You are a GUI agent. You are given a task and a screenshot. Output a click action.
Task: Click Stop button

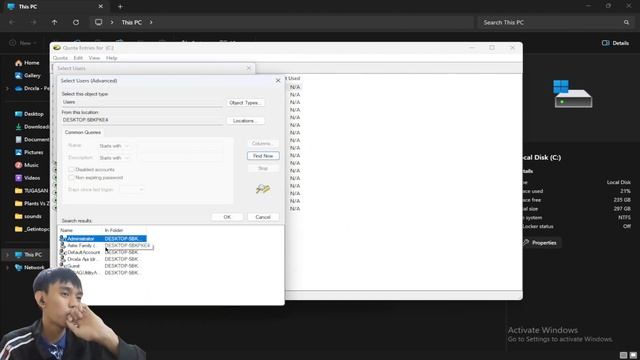[263, 168]
